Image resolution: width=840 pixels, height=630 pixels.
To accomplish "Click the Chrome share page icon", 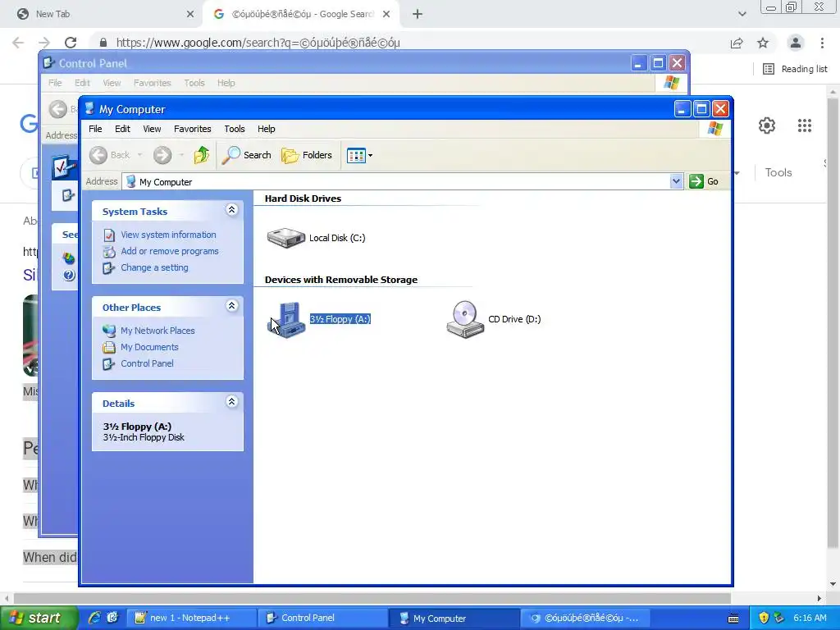I will pos(737,43).
